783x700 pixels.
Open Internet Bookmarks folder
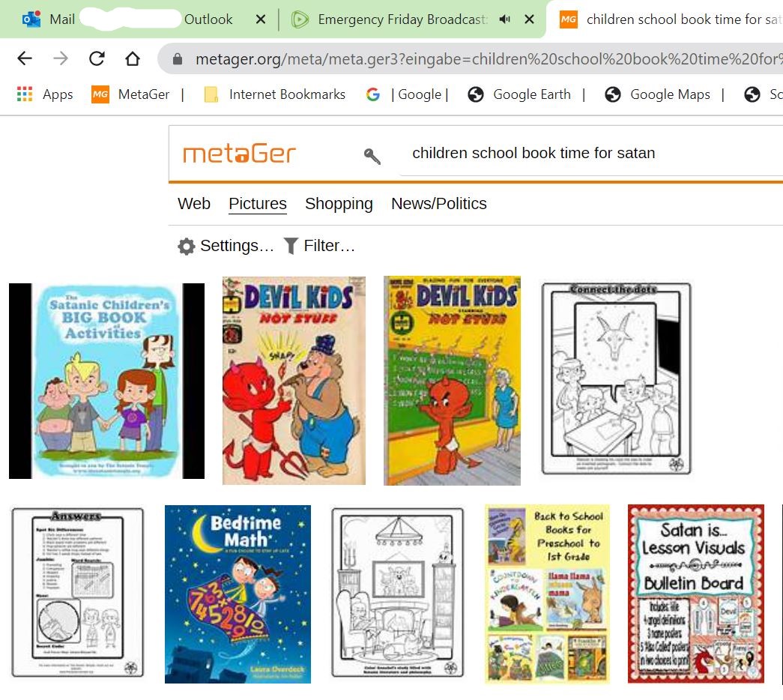pyautogui.click(x=275, y=94)
